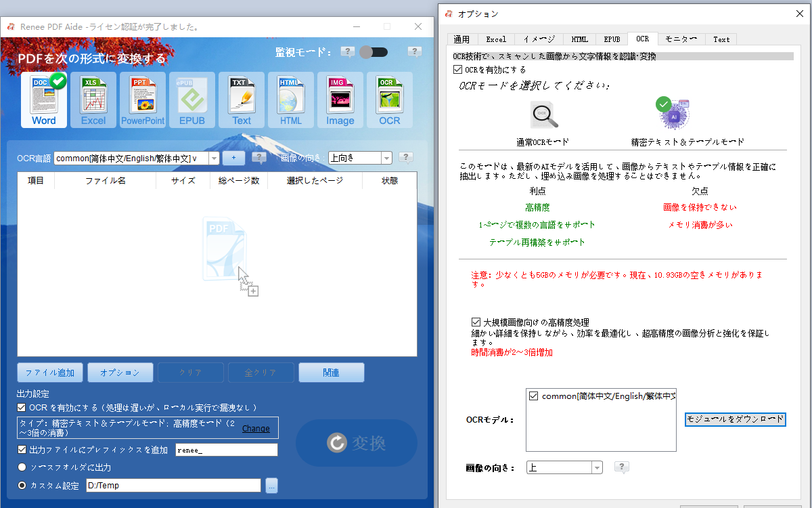The image size is (812, 508).
Task: Select the 精密テキスト&テーブルモード AI icon
Action: (x=673, y=113)
